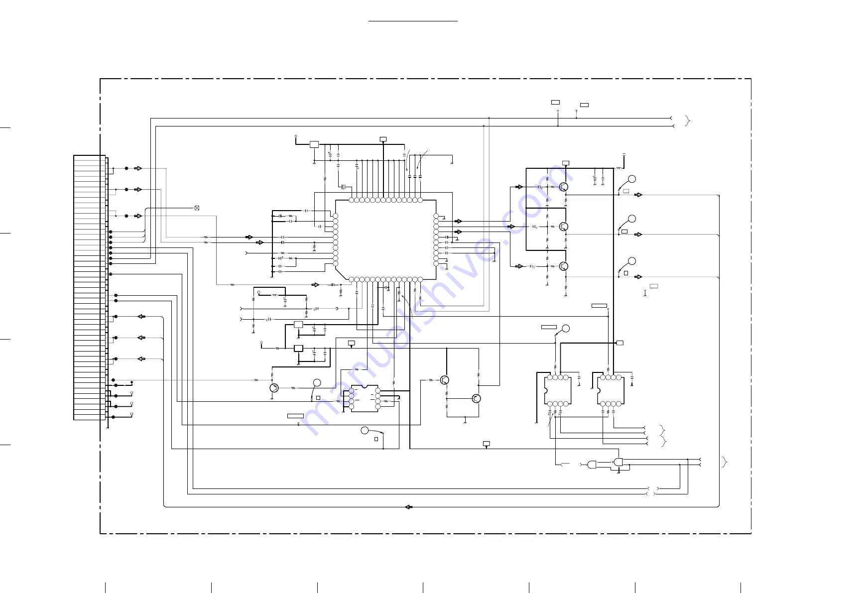Viewport: 868px width, 593px height.
Task: Select the right 8-pin IC in the lower-right pair
Action: [x=611, y=391]
